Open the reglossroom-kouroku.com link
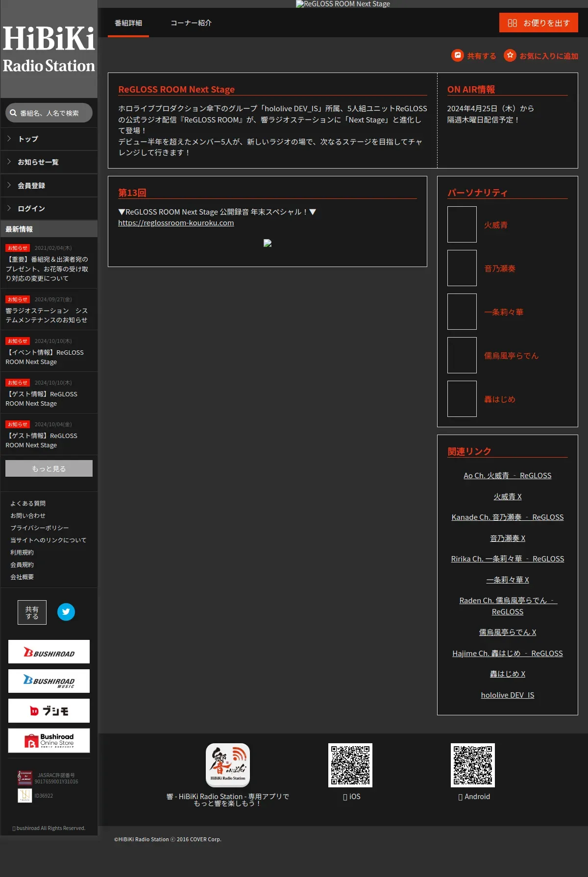 pos(176,222)
